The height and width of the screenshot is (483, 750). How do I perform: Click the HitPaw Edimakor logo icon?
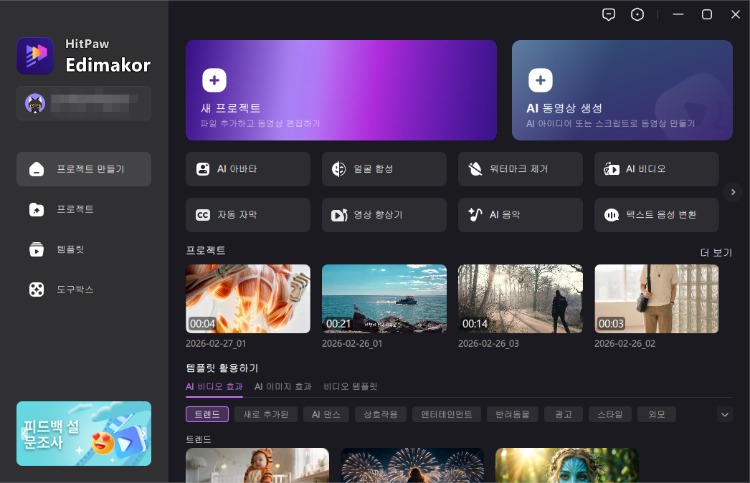(35, 55)
